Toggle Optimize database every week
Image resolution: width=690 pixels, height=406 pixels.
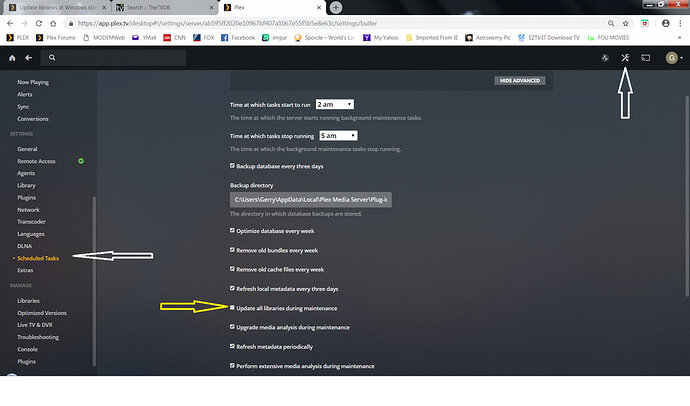(x=232, y=230)
